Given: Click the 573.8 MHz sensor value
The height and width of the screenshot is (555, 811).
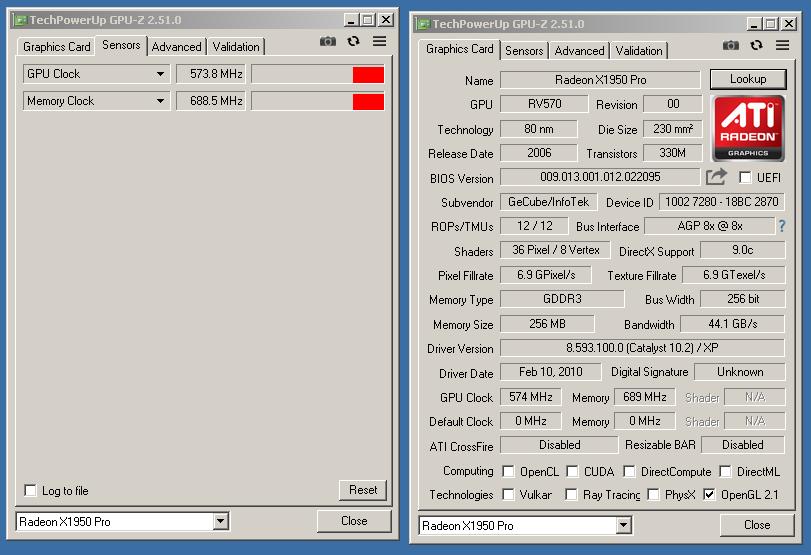Looking at the screenshot, I should (211, 74).
